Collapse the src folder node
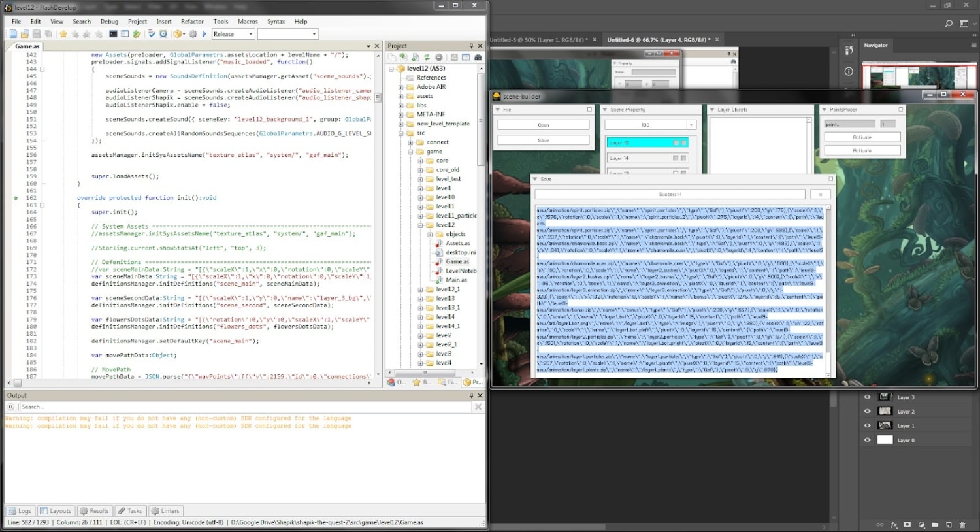 (x=401, y=133)
